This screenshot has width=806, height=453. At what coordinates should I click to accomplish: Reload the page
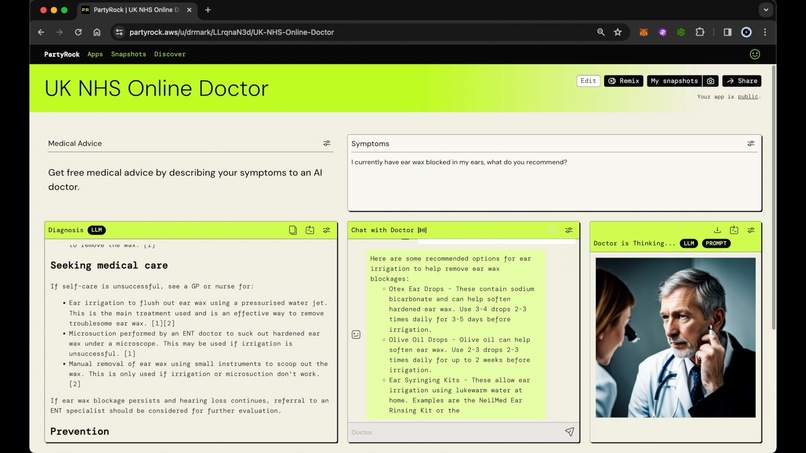[x=78, y=32]
